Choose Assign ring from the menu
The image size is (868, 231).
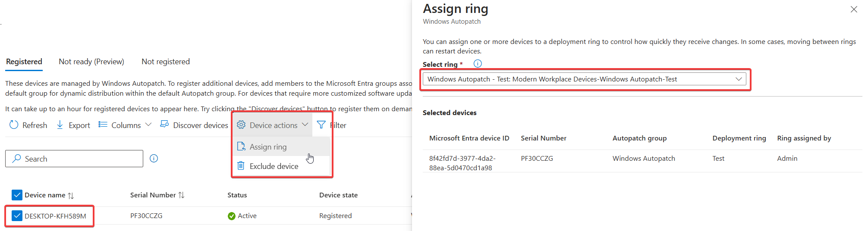(268, 147)
